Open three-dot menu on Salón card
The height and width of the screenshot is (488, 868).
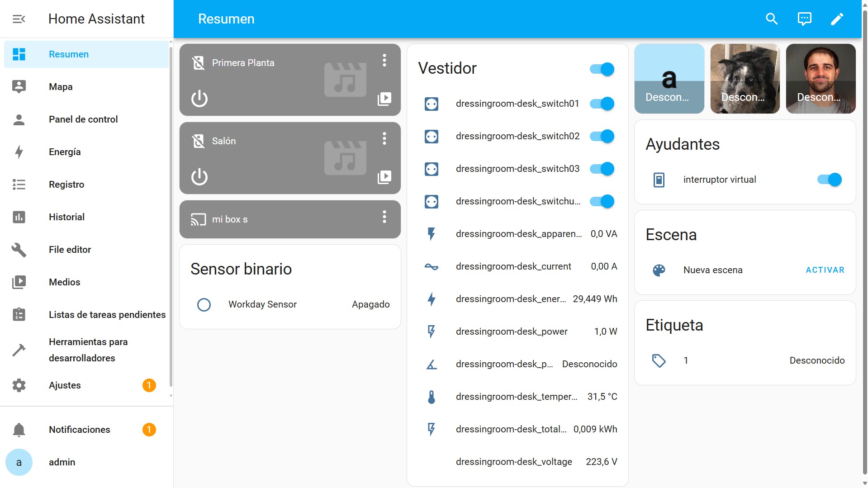[384, 138]
